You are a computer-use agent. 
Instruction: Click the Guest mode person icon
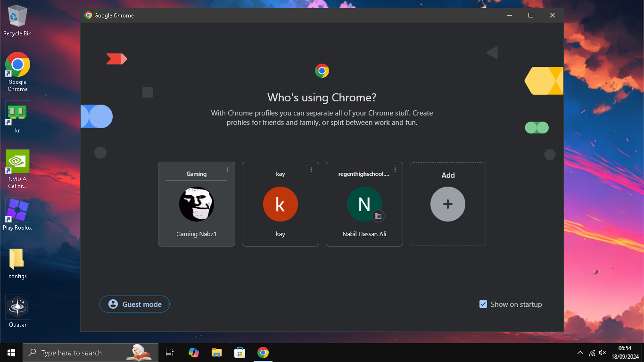[x=113, y=304]
